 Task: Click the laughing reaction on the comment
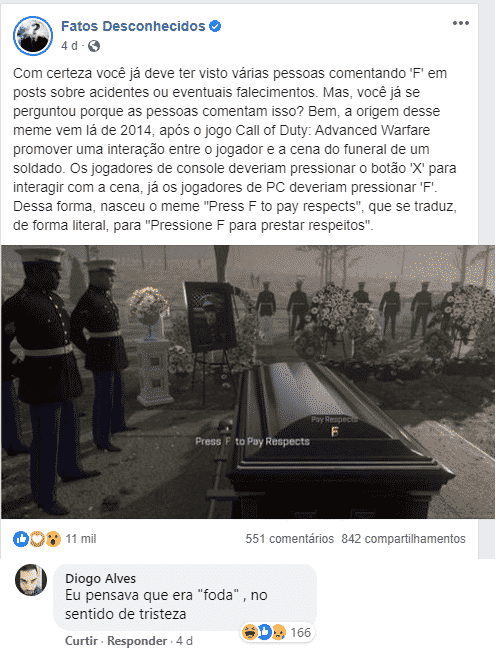[x=249, y=632]
